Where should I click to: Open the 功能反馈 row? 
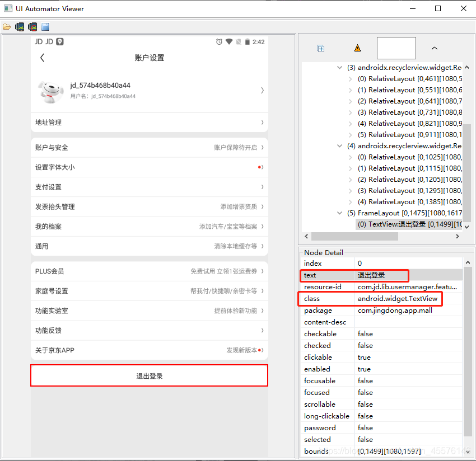coord(150,330)
